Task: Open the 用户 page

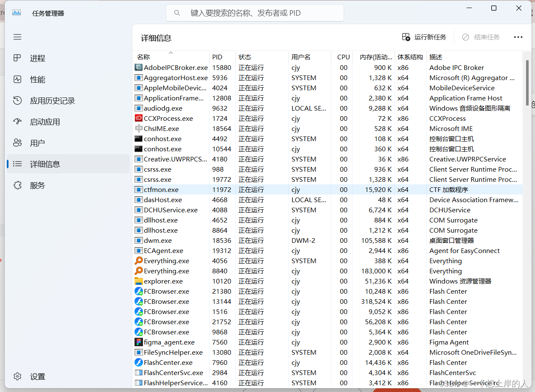Action: click(x=68, y=143)
